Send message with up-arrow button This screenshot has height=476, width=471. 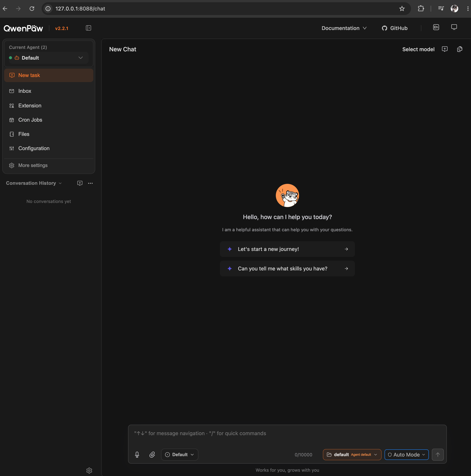[x=438, y=455]
